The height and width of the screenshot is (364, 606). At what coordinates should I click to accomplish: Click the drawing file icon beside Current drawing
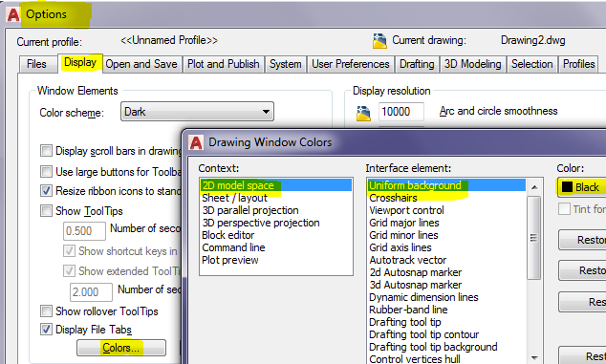(379, 40)
